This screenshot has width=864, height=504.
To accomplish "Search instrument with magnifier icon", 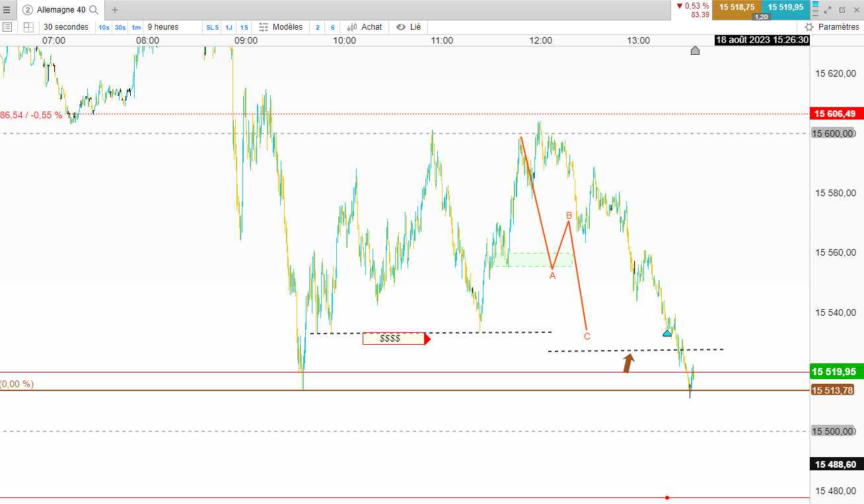I will click(x=94, y=10).
